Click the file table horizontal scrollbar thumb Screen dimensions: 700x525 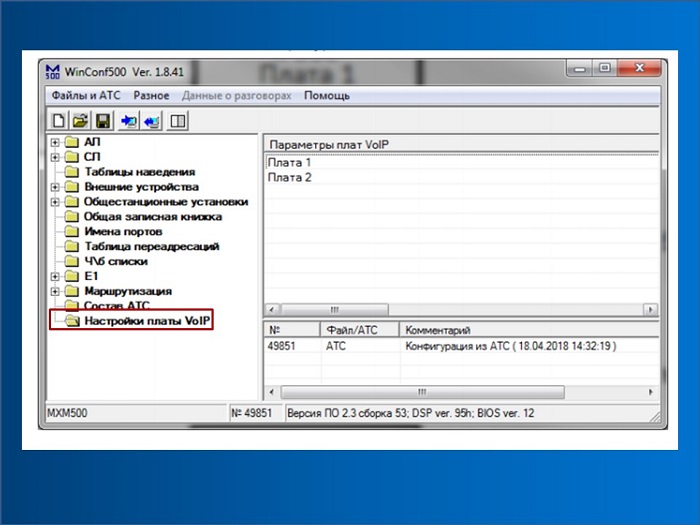point(422,392)
